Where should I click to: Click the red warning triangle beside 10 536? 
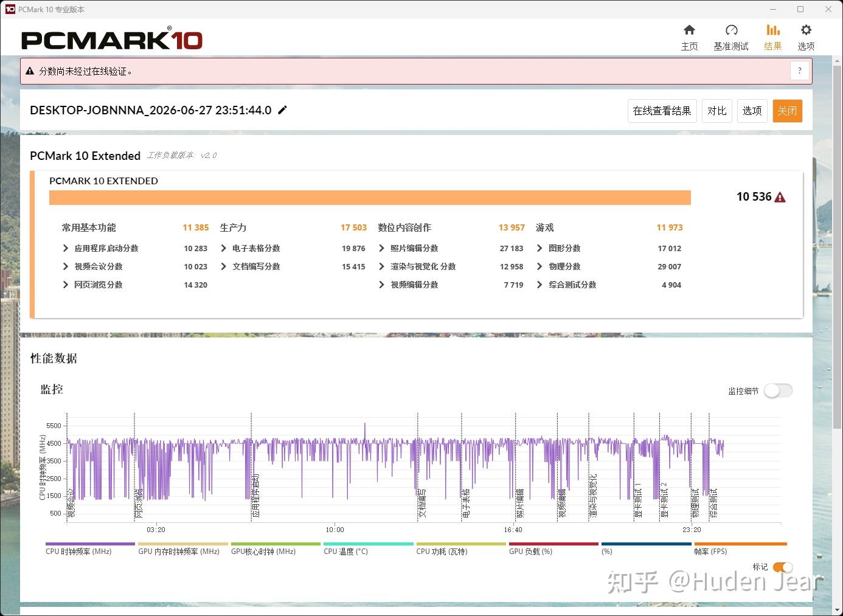click(780, 197)
